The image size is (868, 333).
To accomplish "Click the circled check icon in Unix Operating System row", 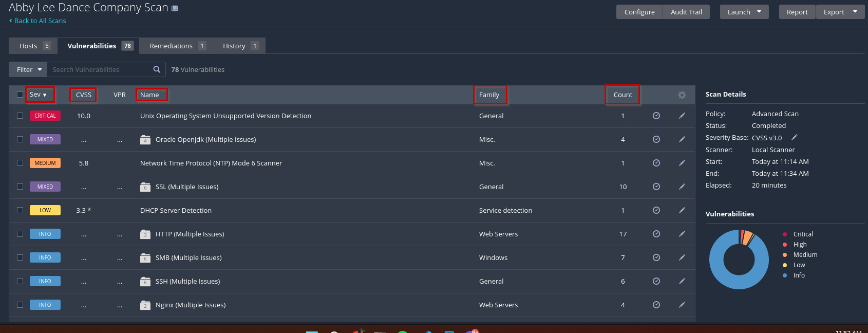I will coord(656,116).
